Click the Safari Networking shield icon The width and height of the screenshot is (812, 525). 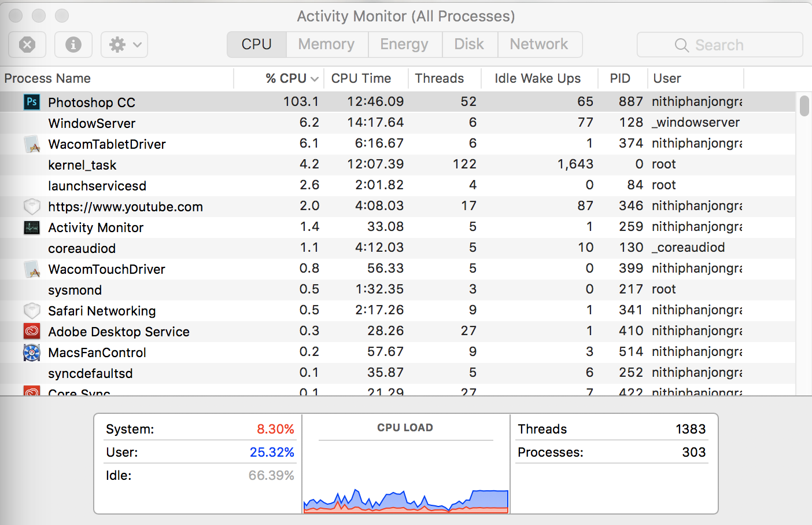32,310
